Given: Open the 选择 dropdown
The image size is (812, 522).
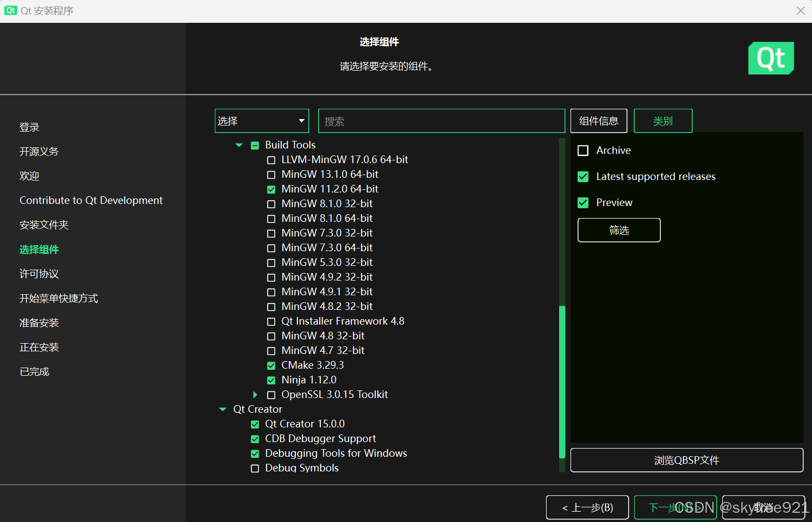Looking at the screenshot, I should click(x=262, y=121).
